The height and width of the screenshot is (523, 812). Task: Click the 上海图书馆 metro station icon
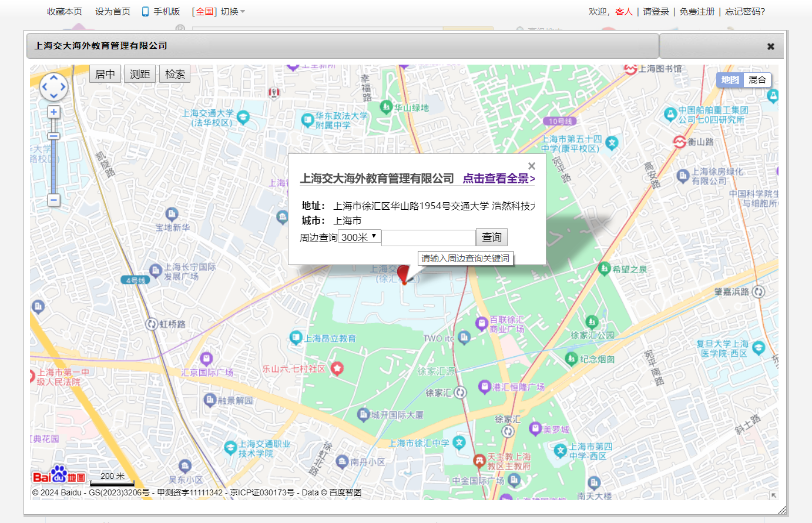(x=630, y=69)
